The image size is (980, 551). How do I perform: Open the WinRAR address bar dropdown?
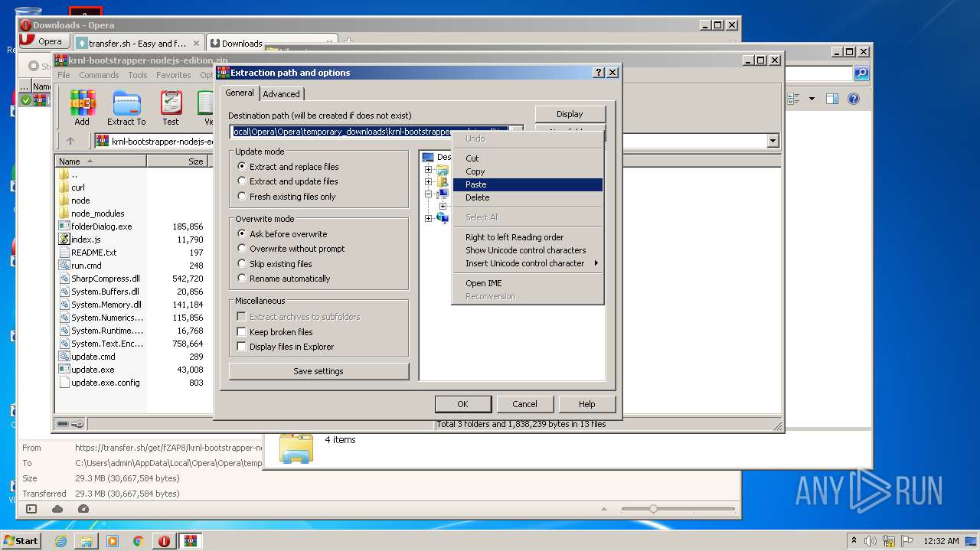[x=773, y=141]
